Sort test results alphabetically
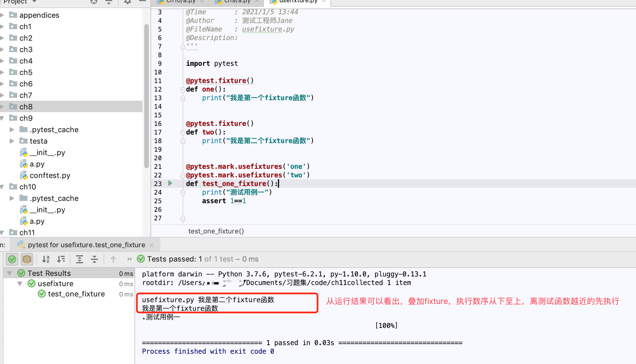The height and width of the screenshot is (364, 636). 46,259
